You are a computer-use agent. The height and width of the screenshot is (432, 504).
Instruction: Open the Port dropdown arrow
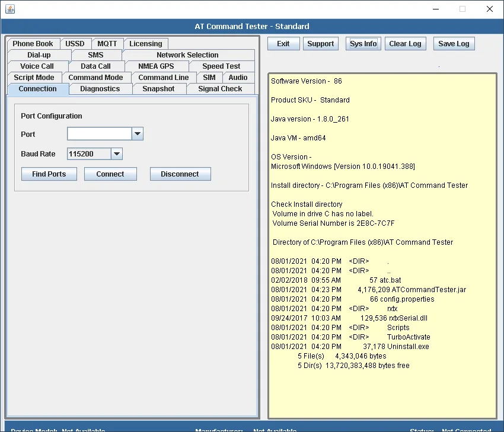click(x=138, y=134)
